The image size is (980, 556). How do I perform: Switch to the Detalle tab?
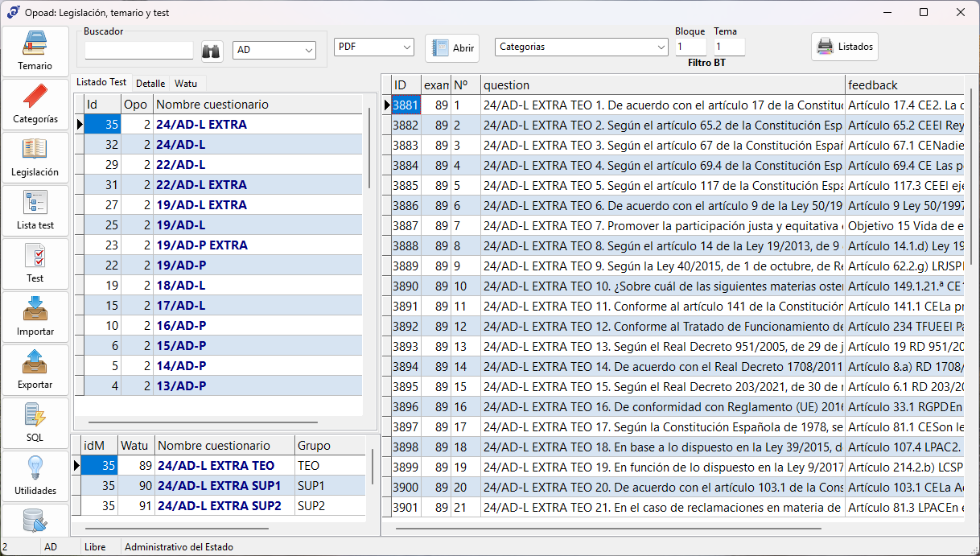[x=150, y=83]
